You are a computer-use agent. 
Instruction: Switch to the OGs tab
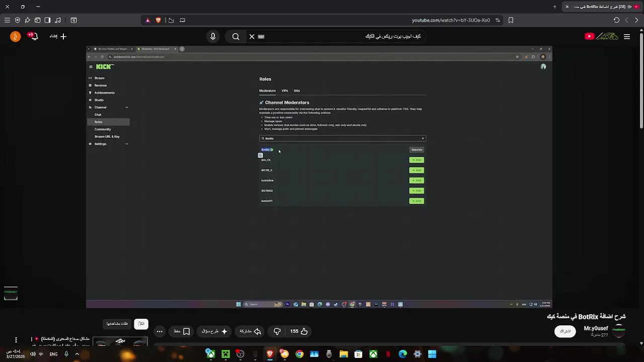pyautogui.click(x=297, y=90)
